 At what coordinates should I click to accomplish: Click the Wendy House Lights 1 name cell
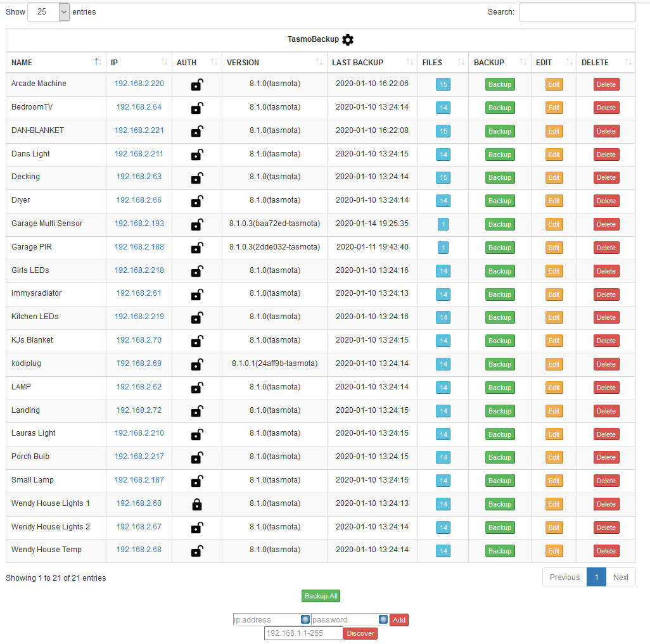point(56,503)
